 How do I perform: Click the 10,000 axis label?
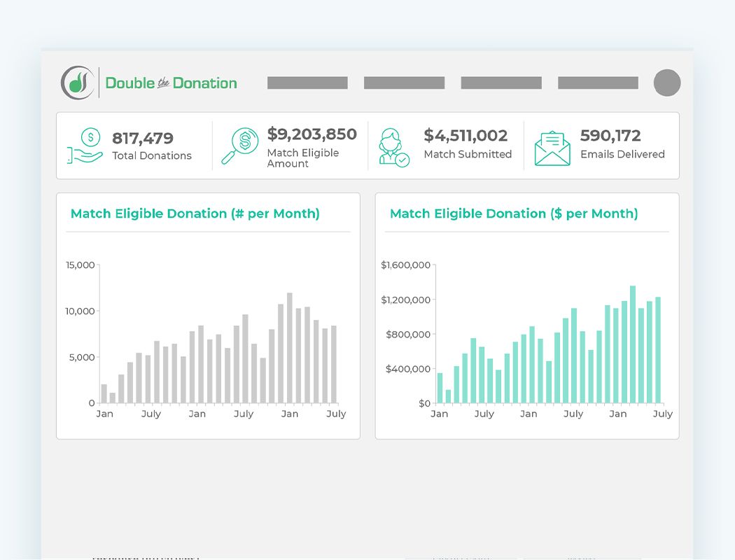pos(80,311)
